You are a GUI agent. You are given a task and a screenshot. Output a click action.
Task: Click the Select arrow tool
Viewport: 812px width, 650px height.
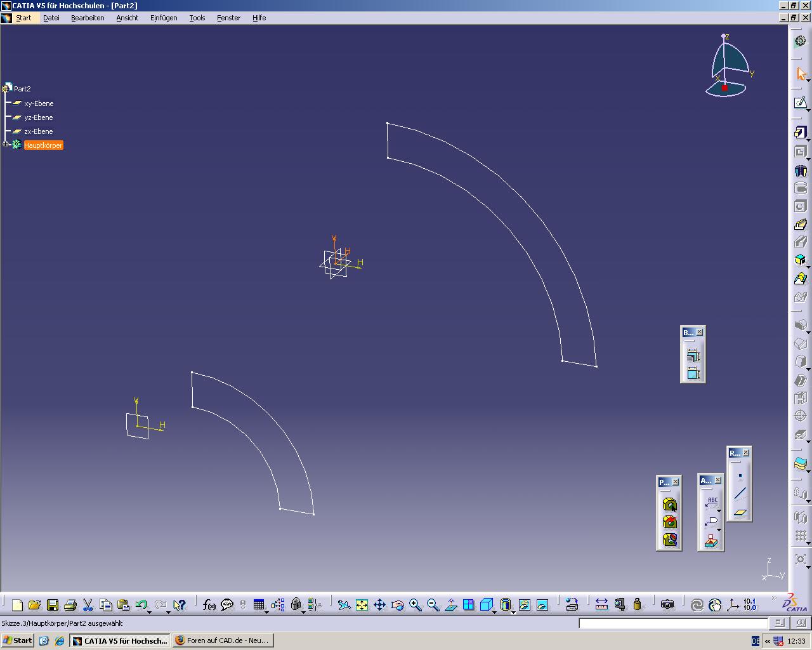[801, 74]
